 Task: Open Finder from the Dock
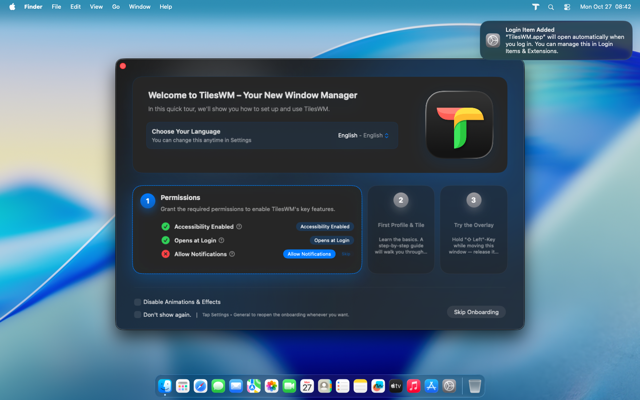165,386
